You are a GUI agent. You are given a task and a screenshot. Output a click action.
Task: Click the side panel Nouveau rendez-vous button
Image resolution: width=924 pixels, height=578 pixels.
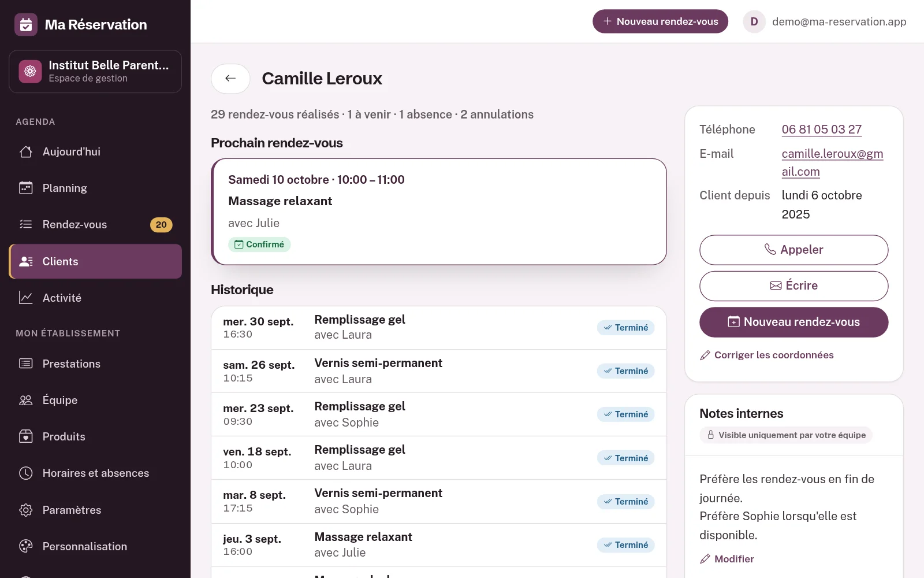click(793, 322)
